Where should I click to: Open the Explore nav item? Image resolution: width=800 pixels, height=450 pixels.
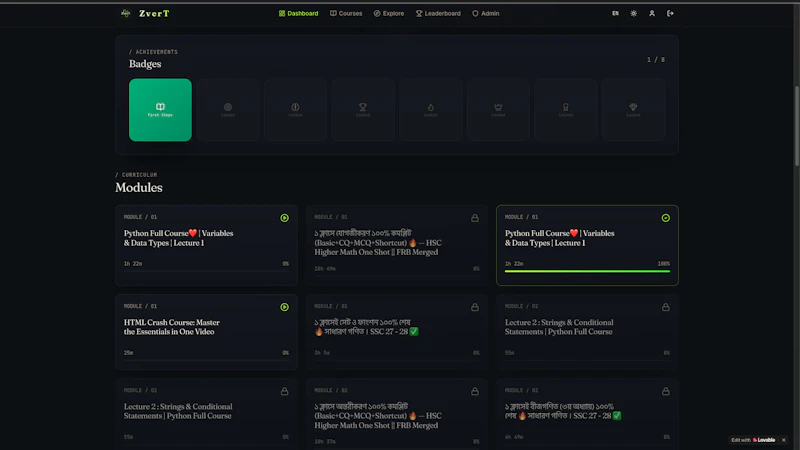389,14
